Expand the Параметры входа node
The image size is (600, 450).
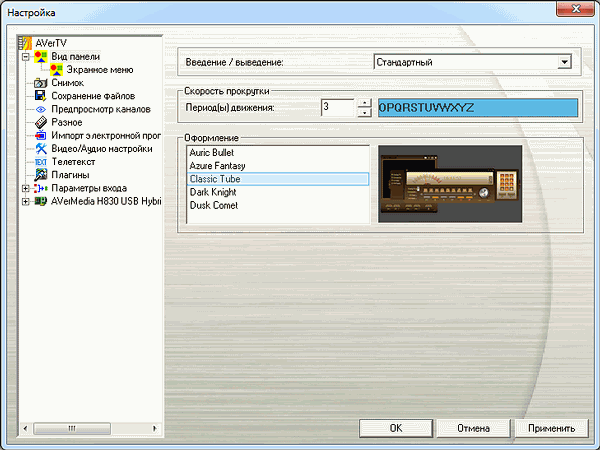point(26,188)
